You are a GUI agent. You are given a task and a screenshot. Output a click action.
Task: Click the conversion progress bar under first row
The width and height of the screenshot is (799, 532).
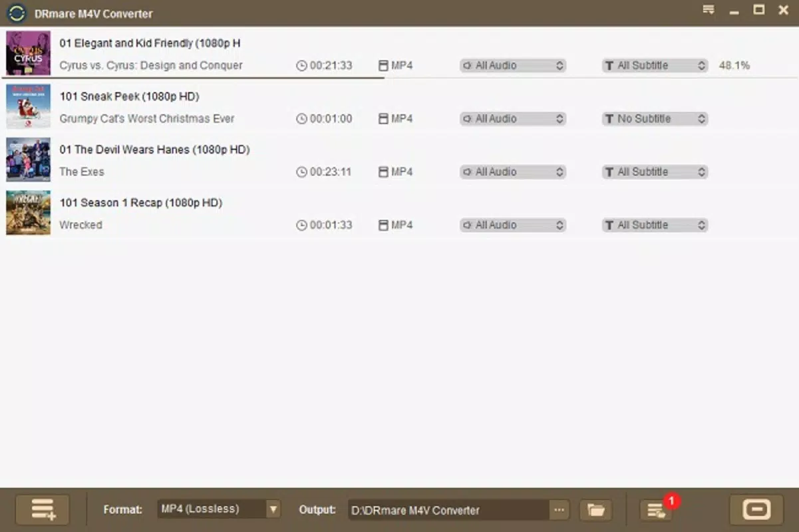pos(193,78)
